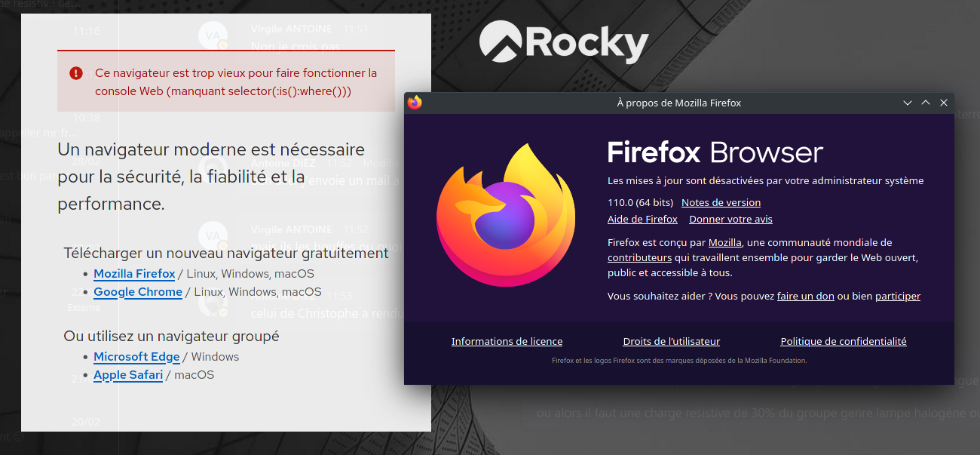Click the 'Un navigateur moderne est nécessaire' heading
Screen dimensions: 980x455
pyautogui.click(x=211, y=177)
